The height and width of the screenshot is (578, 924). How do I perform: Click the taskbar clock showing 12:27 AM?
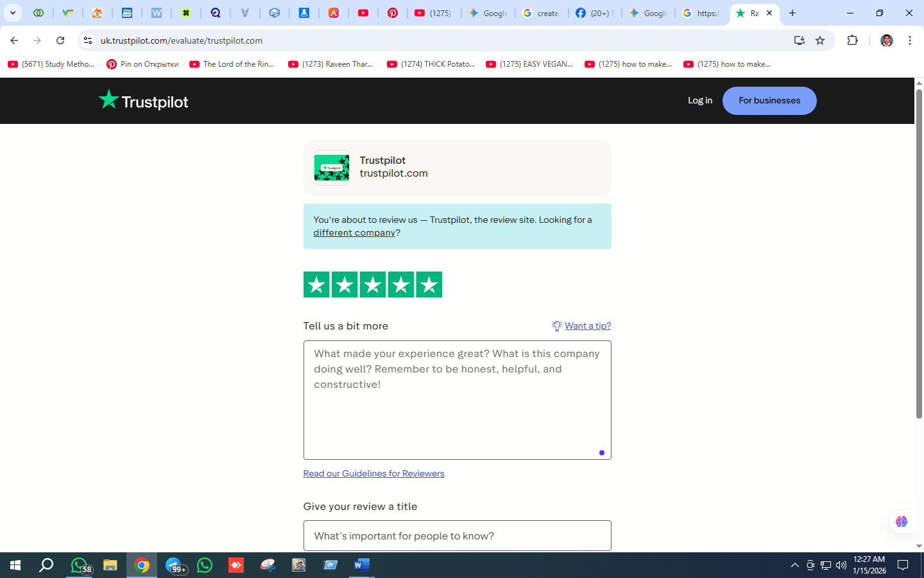(x=869, y=565)
